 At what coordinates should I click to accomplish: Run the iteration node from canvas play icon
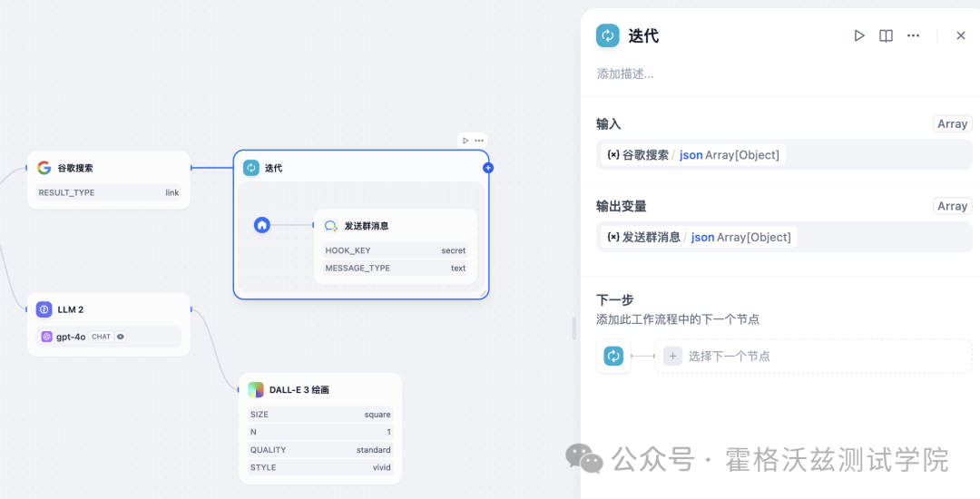click(x=465, y=141)
